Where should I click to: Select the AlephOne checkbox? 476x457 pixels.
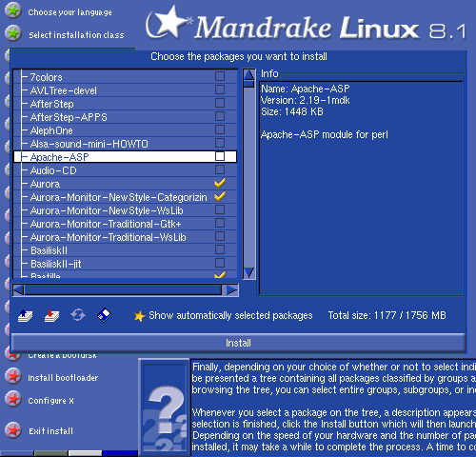[x=220, y=129]
